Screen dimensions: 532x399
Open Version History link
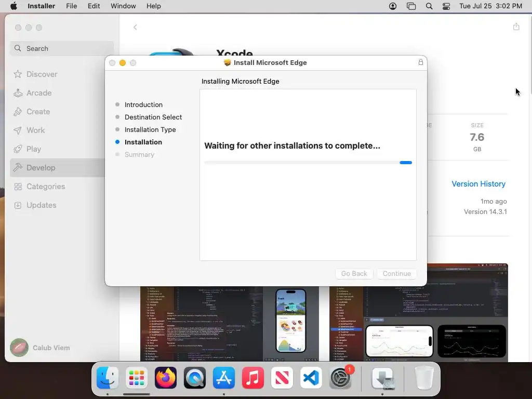[x=478, y=183]
